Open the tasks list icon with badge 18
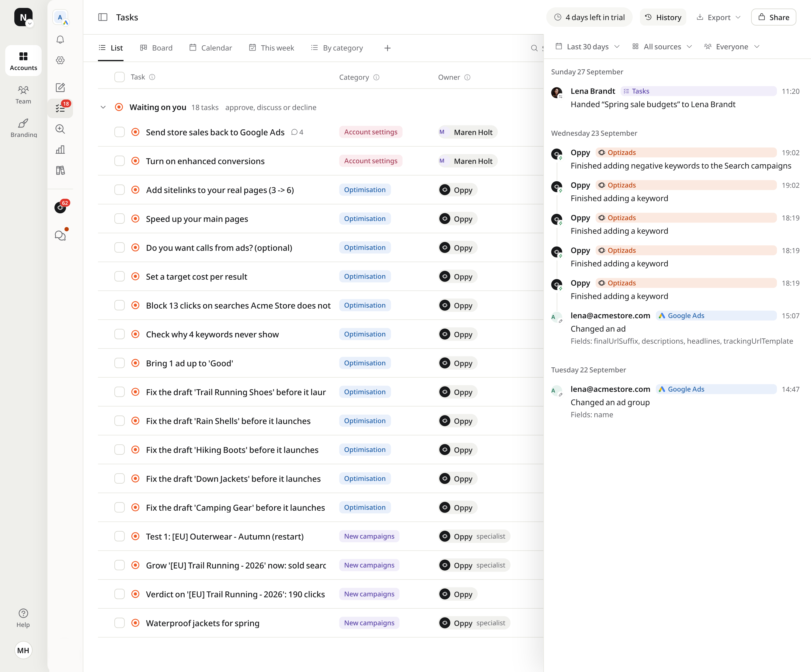This screenshot has width=811, height=672. [x=60, y=108]
